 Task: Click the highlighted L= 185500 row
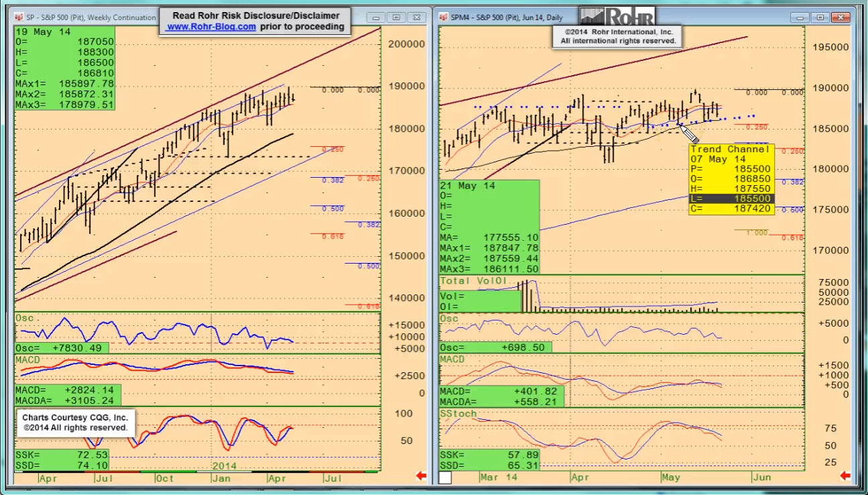click(x=731, y=199)
